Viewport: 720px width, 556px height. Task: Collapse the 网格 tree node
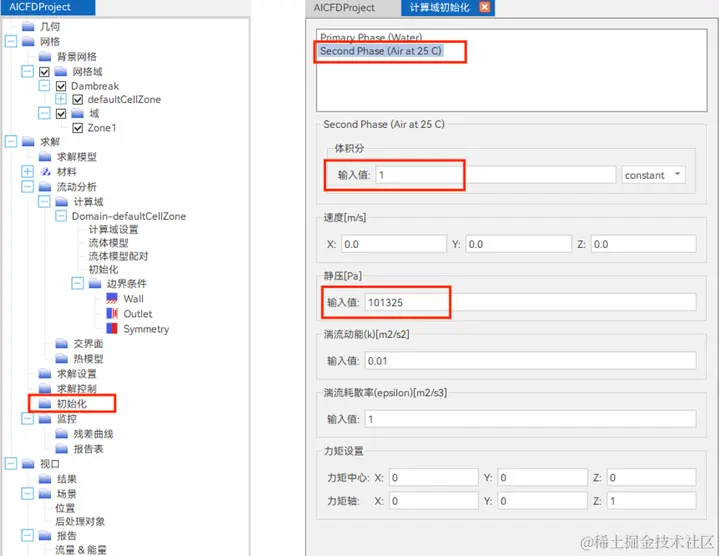click(x=11, y=42)
